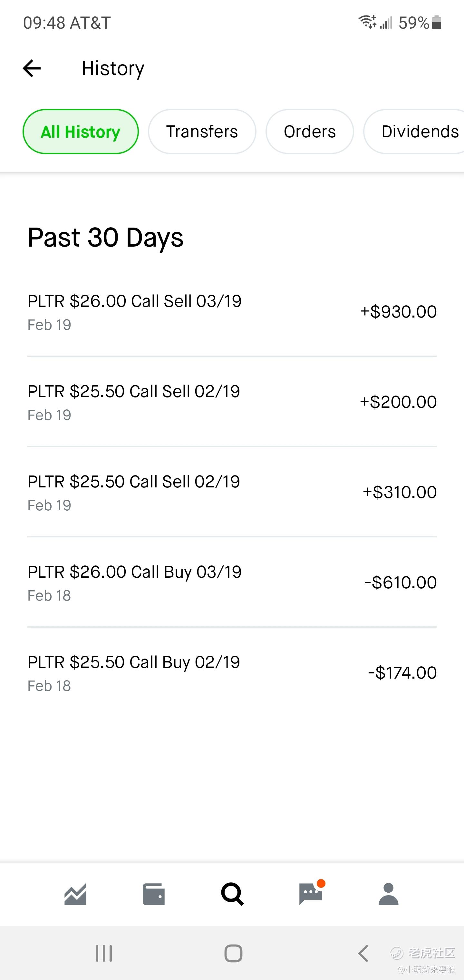Open the +$310.00 PLTR Call Sell transaction

tap(232, 492)
